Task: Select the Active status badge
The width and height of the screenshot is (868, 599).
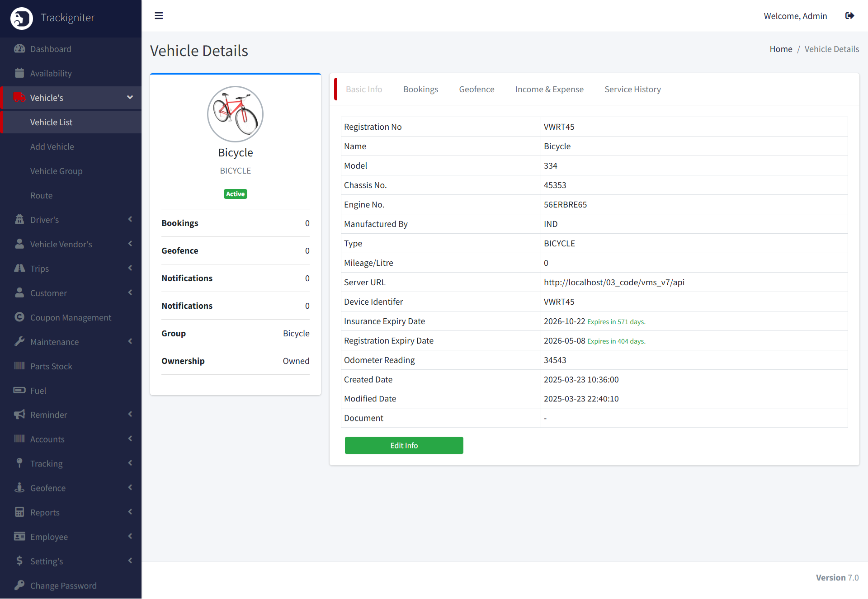Action: pos(235,193)
